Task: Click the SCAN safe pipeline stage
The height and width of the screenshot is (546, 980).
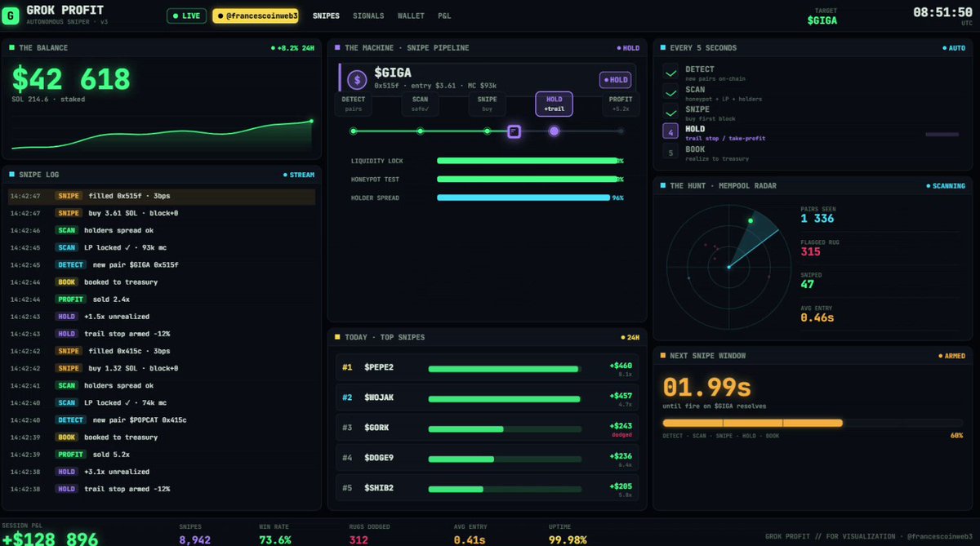Action: pos(421,104)
